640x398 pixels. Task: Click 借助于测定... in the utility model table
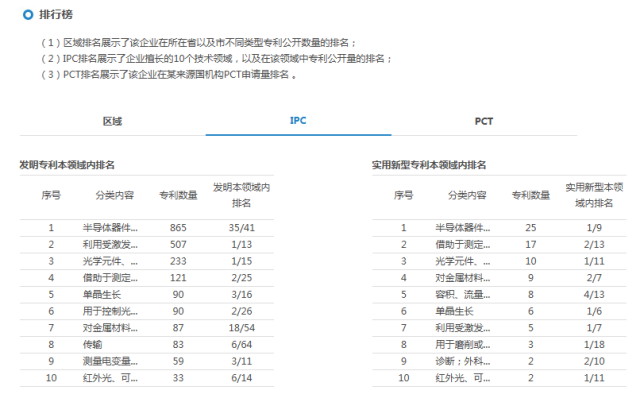pos(463,245)
